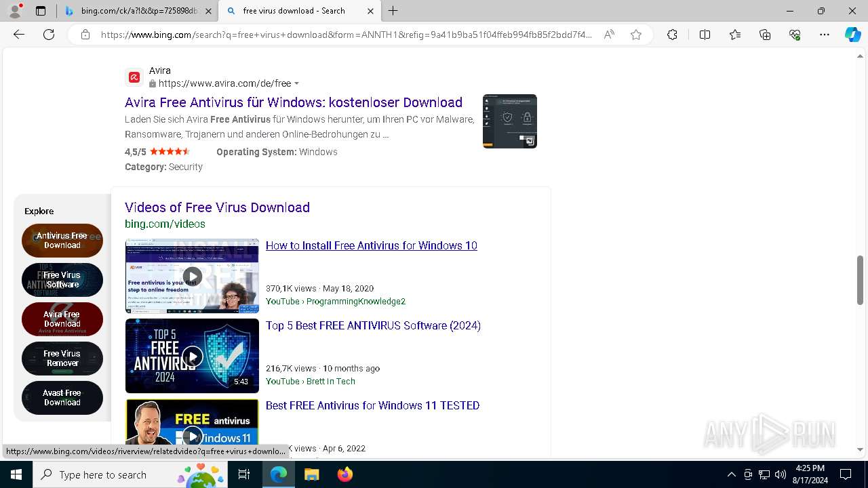Open network status tray icon

tap(764, 474)
